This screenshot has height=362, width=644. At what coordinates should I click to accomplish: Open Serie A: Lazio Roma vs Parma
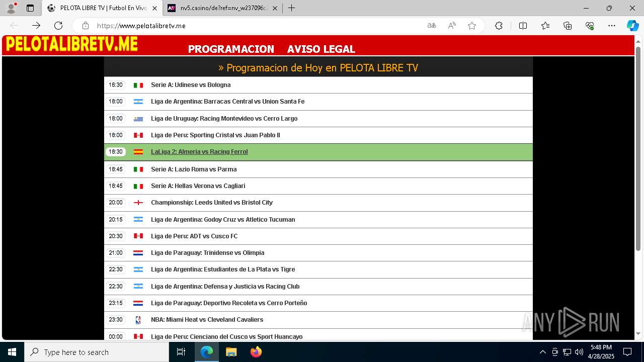(194, 169)
